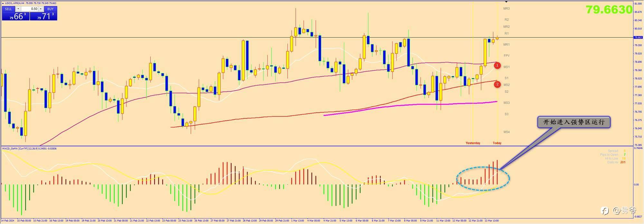
Task: Click the BUY one-click trading button
Action: click(51, 9)
